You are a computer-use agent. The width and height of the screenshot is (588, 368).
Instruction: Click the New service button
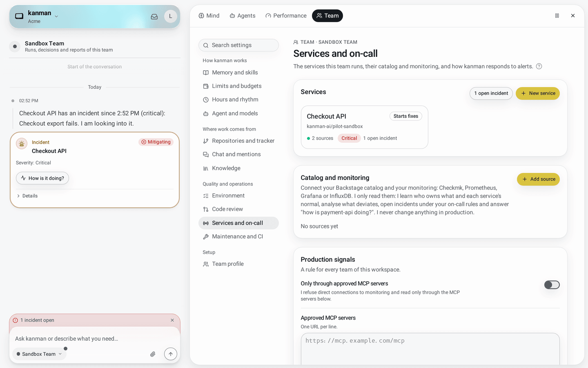tap(538, 93)
